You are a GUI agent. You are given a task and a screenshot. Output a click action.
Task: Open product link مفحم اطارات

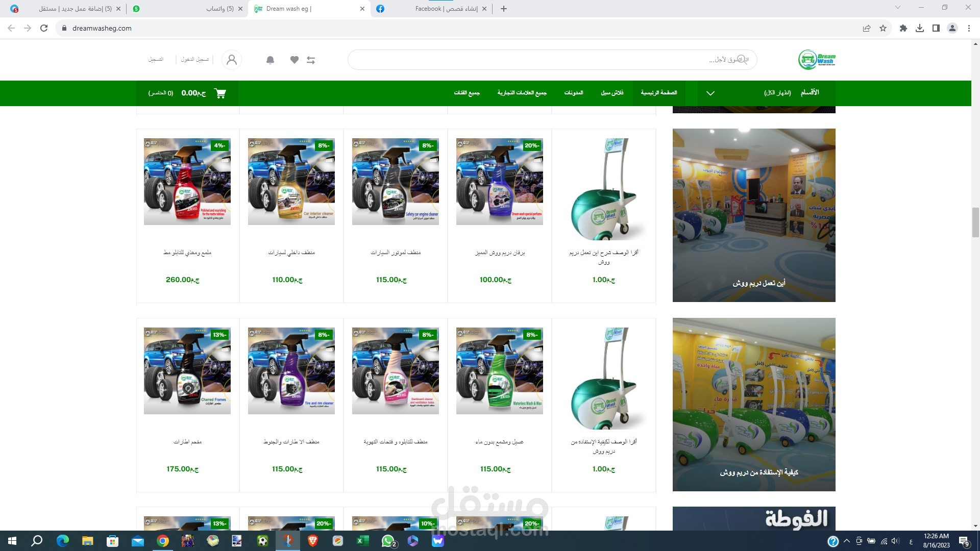pos(187,442)
